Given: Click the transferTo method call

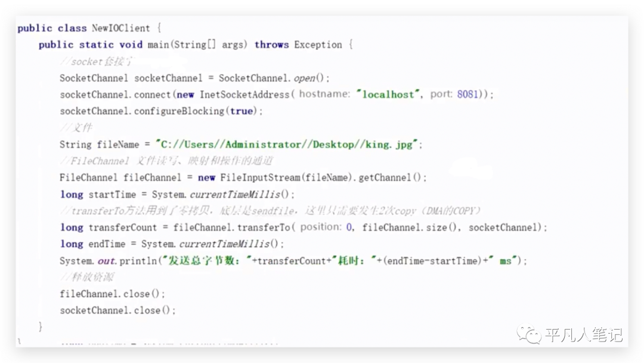Looking at the screenshot, I should pyautogui.click(x=263, y=227).
